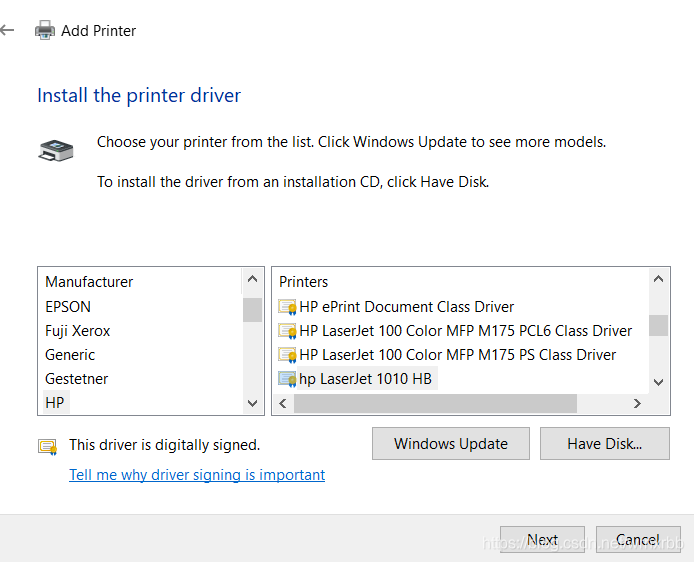Click the Manufacturer list scroll down arrow
This screenshot has width=694, height=562.
tap(253, 403)
